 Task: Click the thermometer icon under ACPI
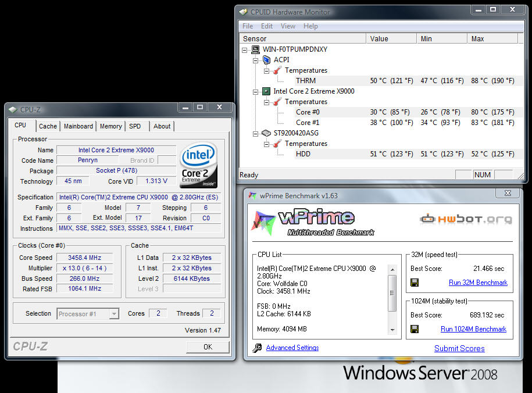(x=277, y=70)
